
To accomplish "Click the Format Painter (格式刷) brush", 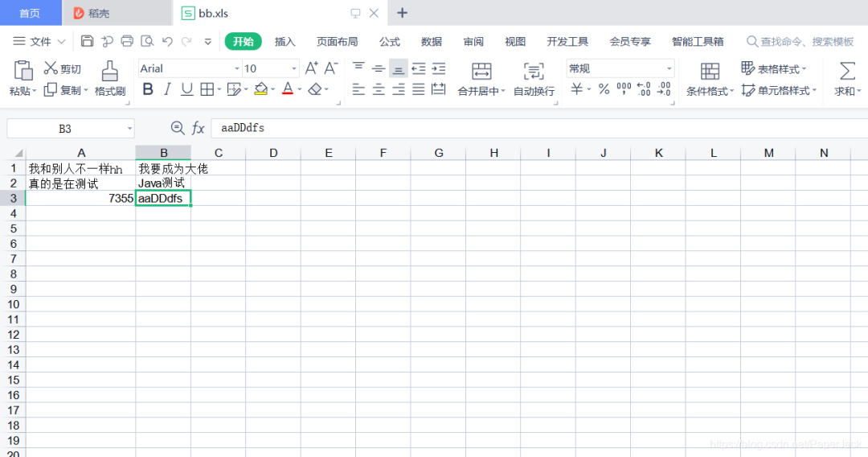I will 109,72.
